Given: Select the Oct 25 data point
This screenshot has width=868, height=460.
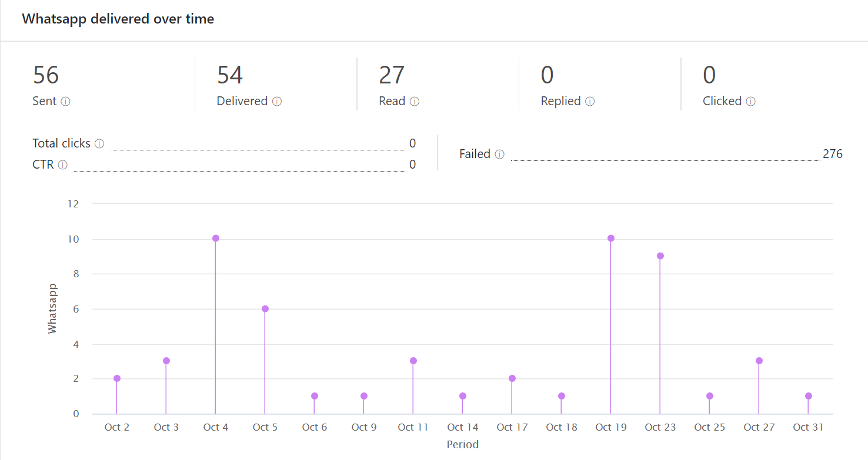Looking at the screenshot, I should [710, 396].
